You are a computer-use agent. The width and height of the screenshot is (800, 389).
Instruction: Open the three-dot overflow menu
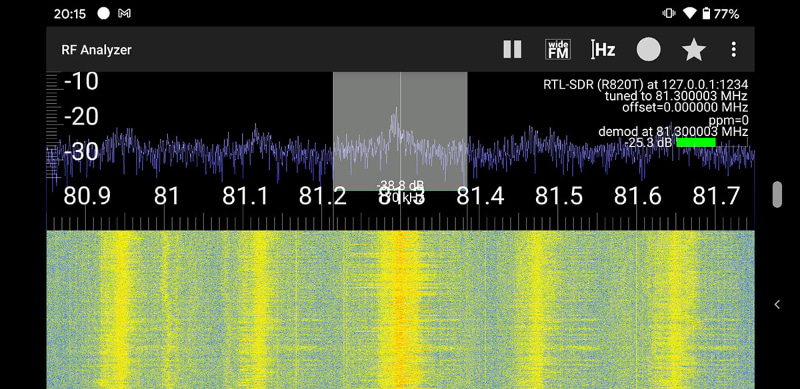734,50
